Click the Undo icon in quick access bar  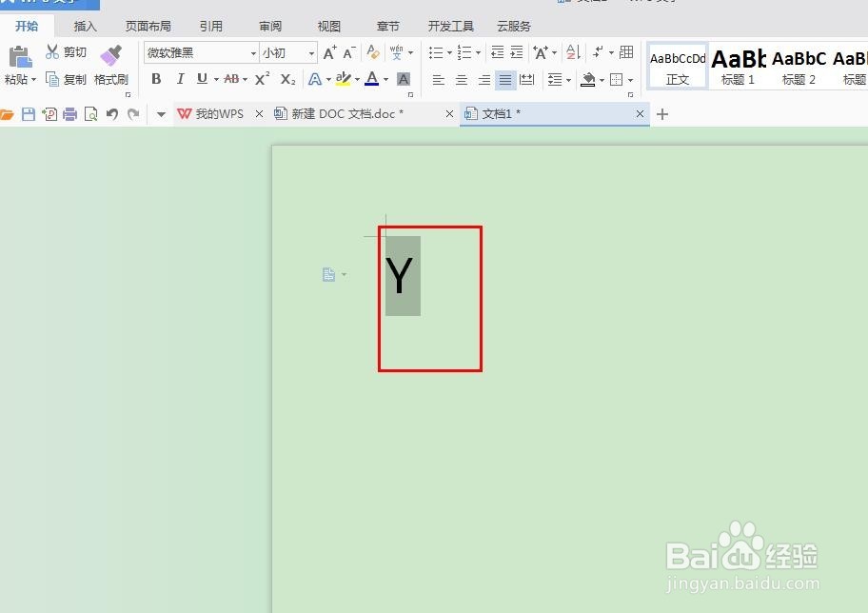click(x=111, y=113)
